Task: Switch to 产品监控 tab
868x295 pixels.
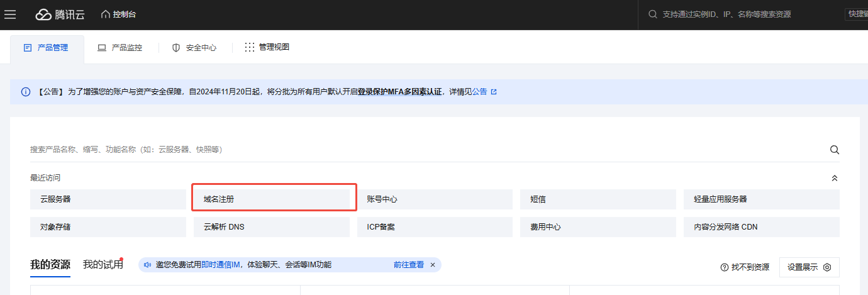Action: tap(120, 48)
